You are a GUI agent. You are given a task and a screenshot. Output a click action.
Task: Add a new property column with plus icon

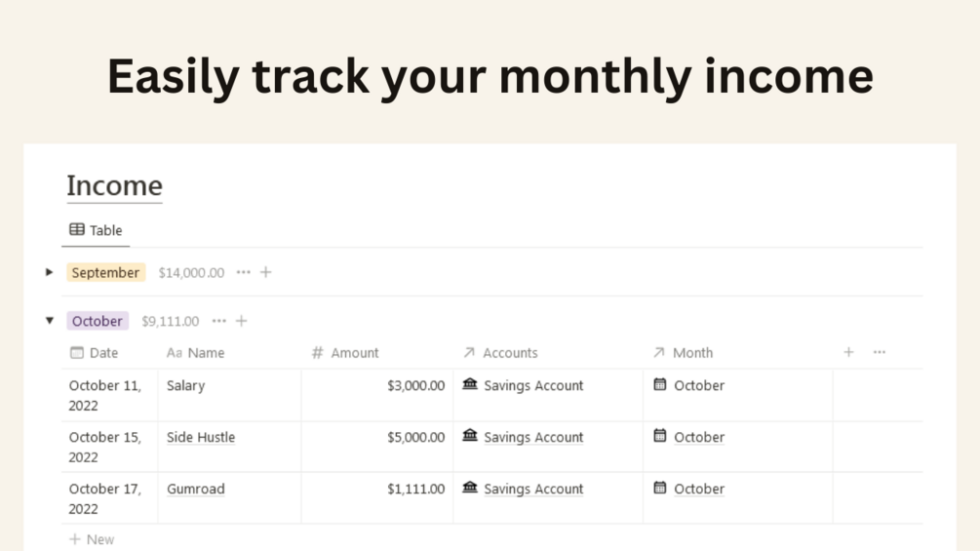[848, 352]
